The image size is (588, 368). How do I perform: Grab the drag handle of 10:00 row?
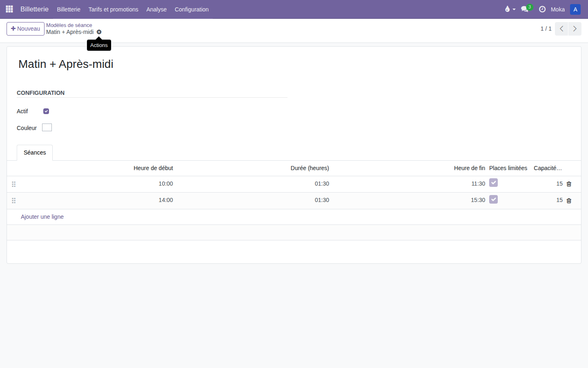pyautogui.click(x=13, y=184)
